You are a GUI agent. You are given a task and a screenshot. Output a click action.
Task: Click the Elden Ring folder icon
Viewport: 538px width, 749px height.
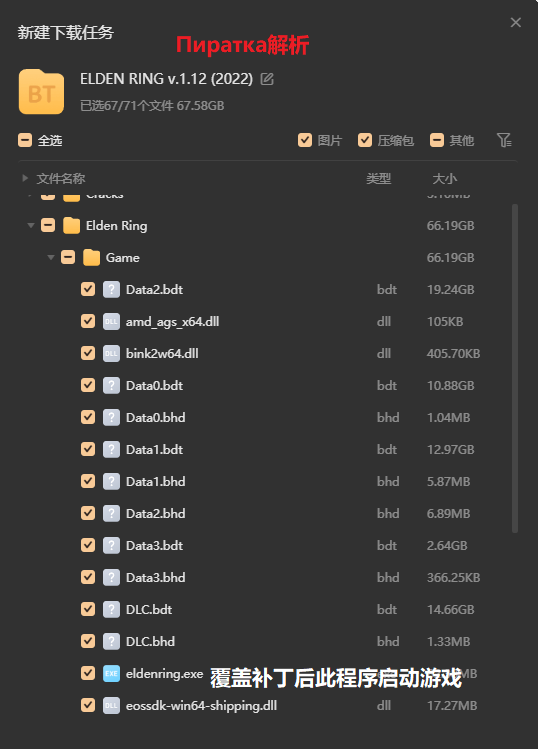[71, 225]
